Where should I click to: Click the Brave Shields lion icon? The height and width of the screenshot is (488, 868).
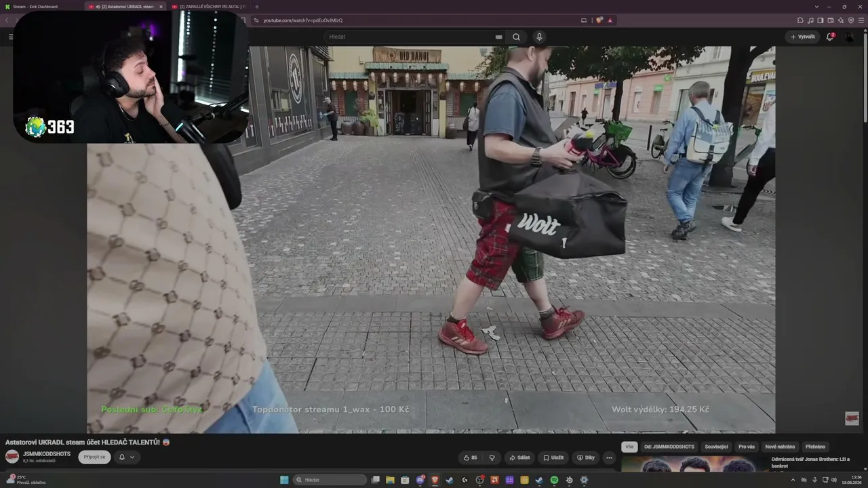[x=599, y=20]
